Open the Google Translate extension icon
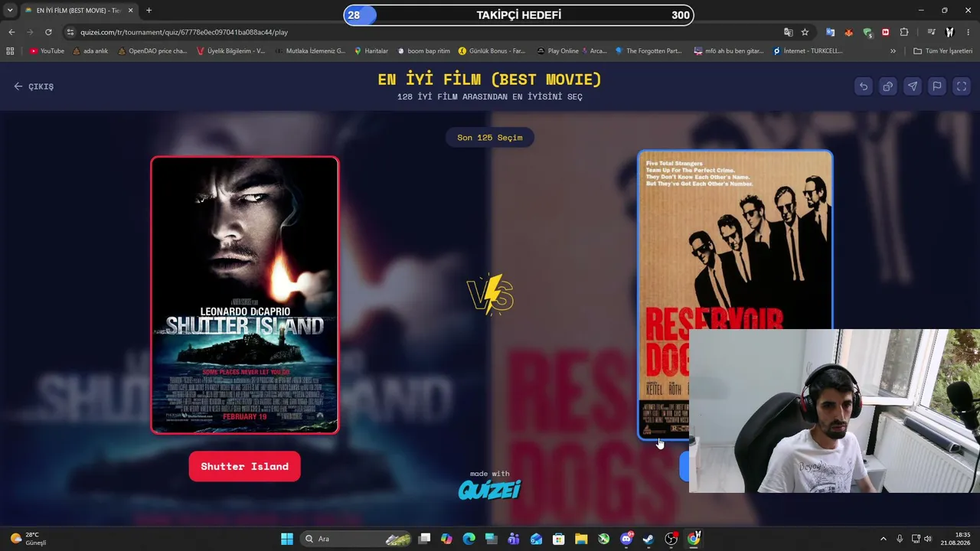This screenshot has height=551, width=980. click(830, 32)
